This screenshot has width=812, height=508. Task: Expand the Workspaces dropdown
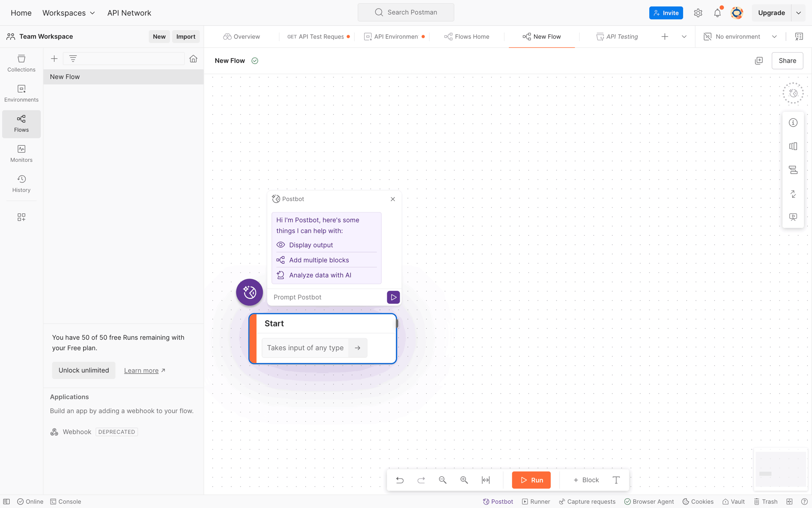(69, 13)
